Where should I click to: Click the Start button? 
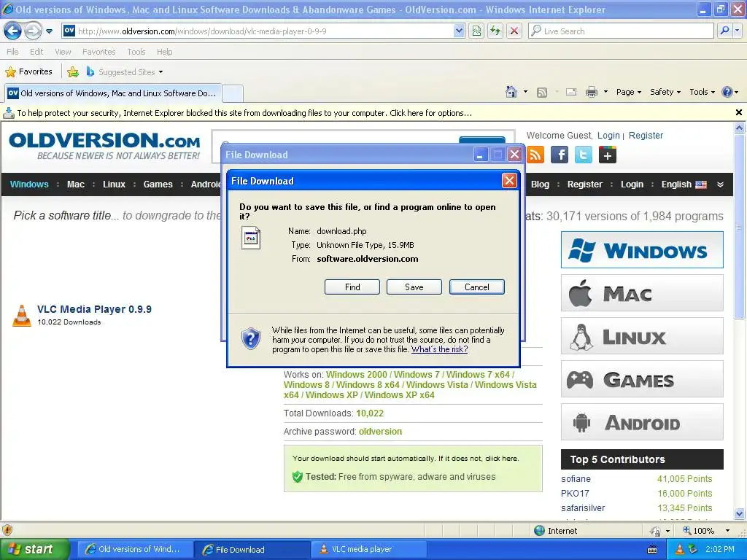[x=34, y=550]
